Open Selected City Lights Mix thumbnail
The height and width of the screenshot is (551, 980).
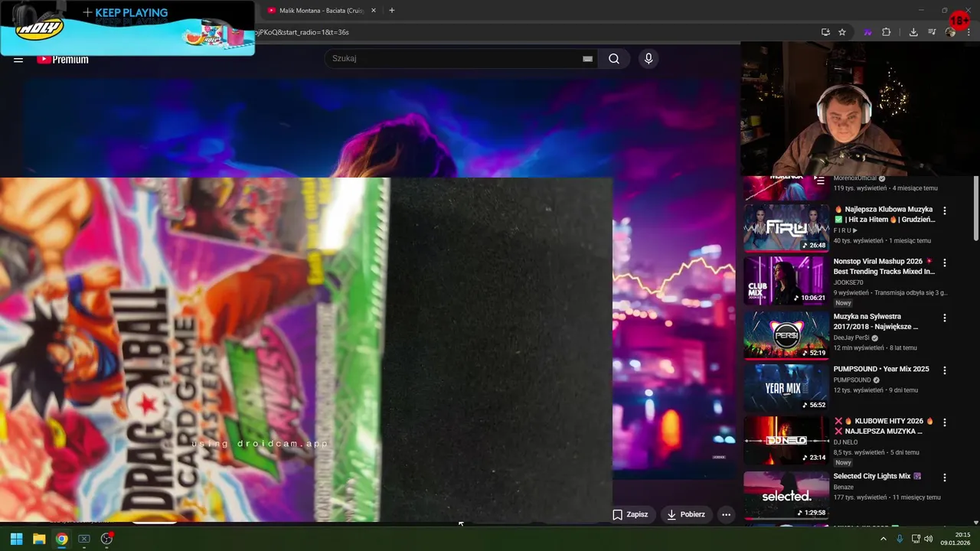[786, 494]
